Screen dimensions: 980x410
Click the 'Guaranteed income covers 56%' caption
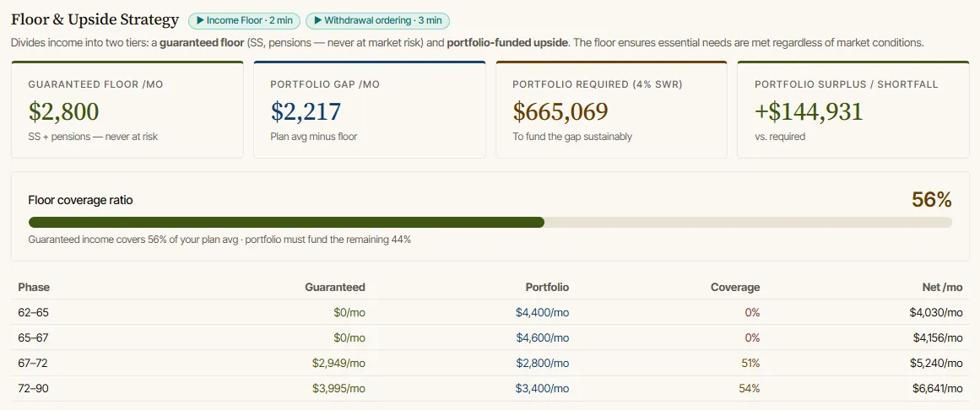click(x=219, y=240)
